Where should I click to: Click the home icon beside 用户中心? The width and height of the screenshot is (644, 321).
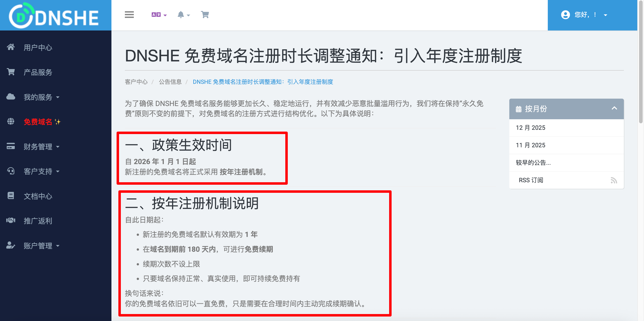(x=11, y=47)
